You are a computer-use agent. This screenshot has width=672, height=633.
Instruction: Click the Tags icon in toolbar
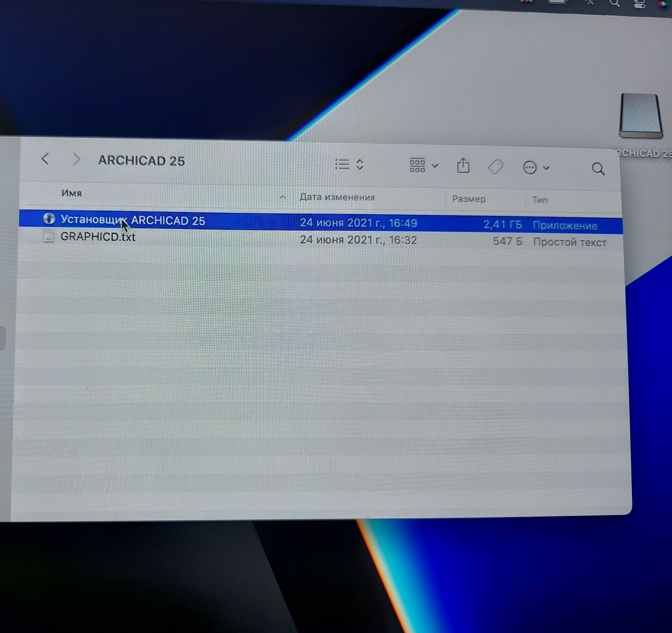point(495,167)
